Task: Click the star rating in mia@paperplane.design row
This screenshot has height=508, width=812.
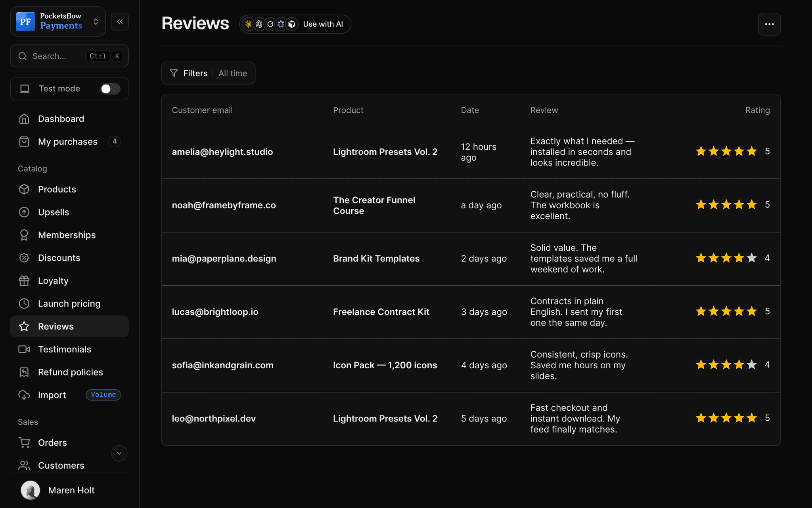Action: click(726, 258)
